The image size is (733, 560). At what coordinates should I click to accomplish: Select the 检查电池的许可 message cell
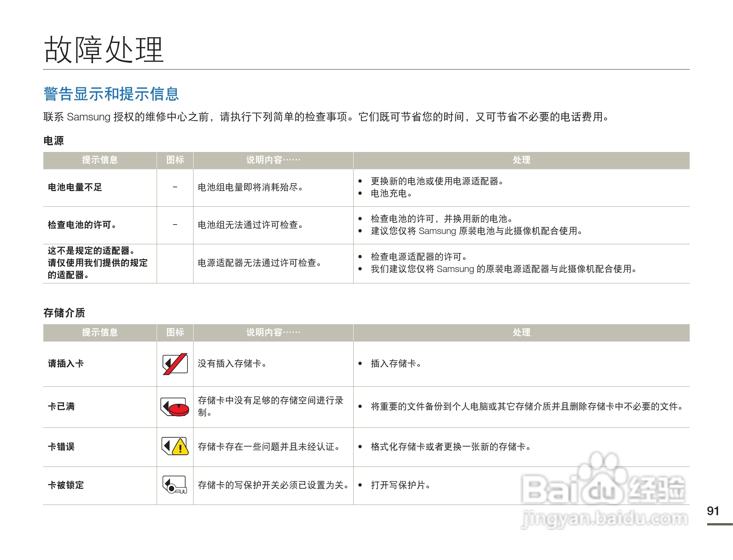(x=82, y=225)
